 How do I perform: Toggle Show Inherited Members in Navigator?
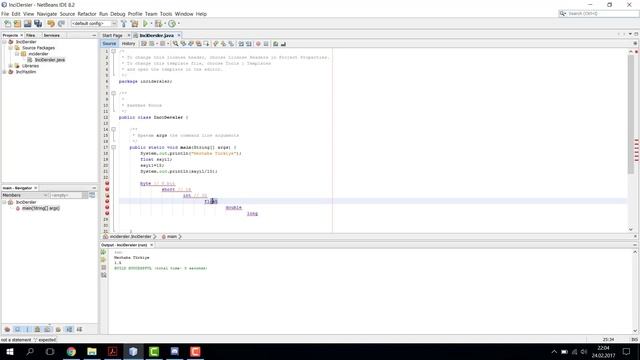7,329
